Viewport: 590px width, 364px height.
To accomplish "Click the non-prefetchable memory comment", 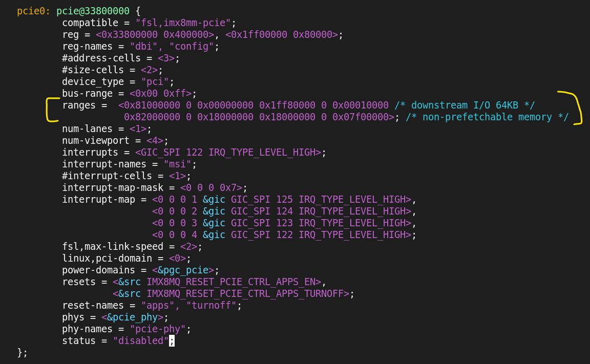I will (487, 117).
